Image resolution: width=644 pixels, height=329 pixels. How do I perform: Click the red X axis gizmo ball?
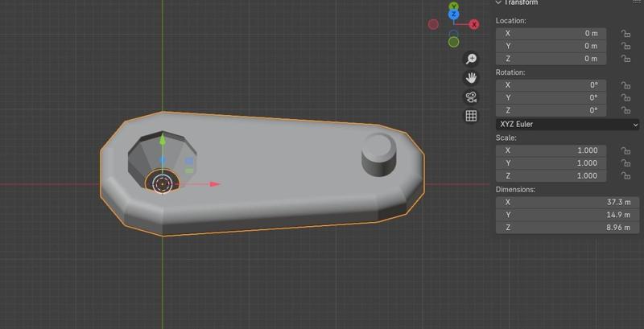[474, 25]
